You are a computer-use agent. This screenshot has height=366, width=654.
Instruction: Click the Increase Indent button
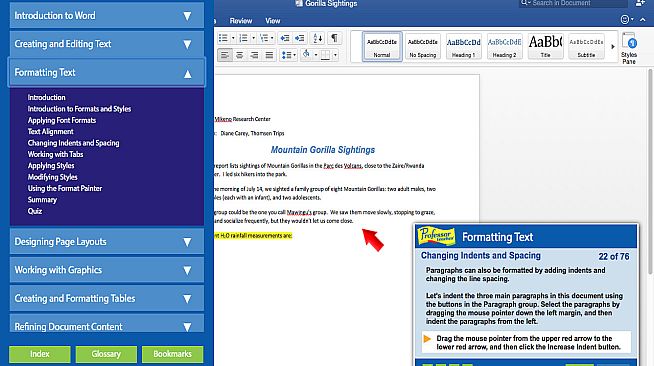pyautogui.click(x=299, y=38)
